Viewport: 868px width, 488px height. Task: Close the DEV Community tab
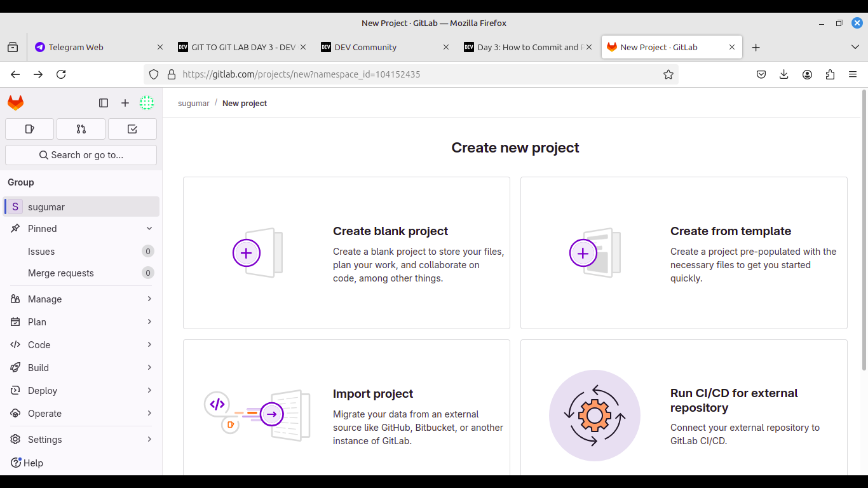tap(446, 47)
